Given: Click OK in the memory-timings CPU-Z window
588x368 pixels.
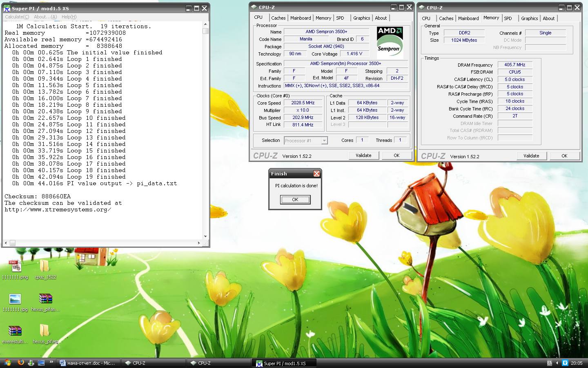Looking at the screenshot, I should click(x=564, y=156).
